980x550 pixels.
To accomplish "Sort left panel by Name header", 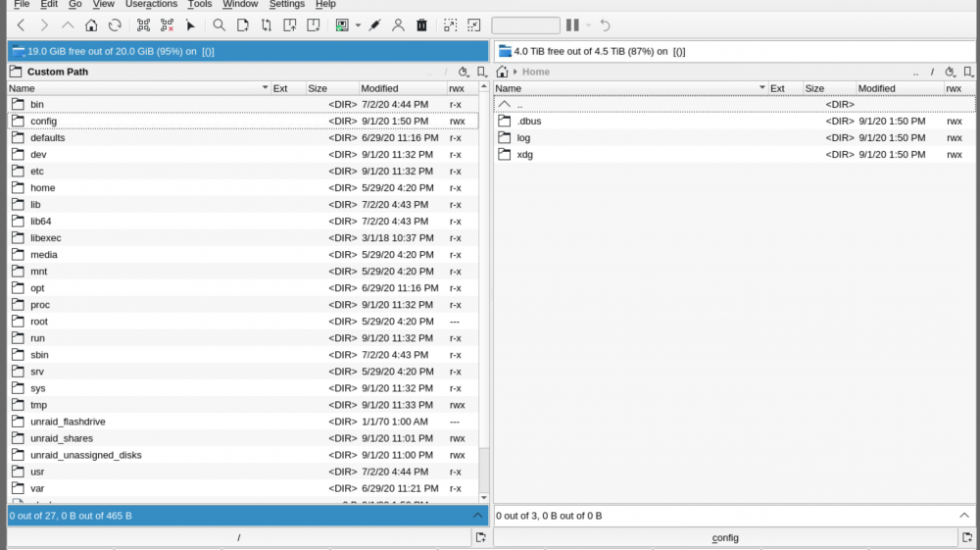I will [x=139, y=88].
